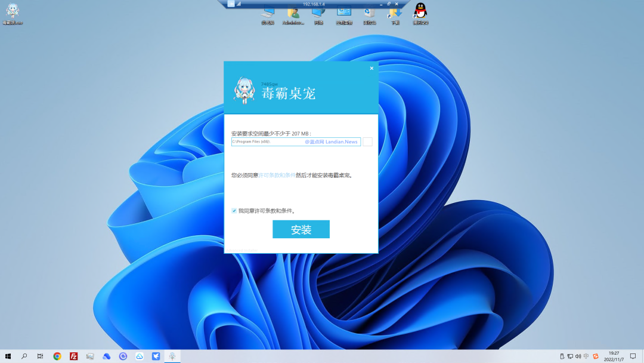Click the signal strength icon on connection bar
The image size is (644, 363).
[239, 4]
